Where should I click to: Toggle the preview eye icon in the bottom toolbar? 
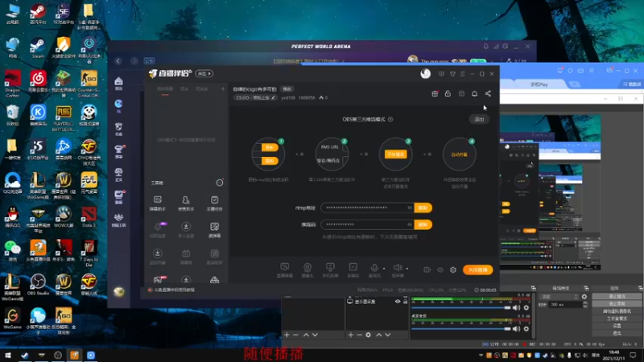440,269
